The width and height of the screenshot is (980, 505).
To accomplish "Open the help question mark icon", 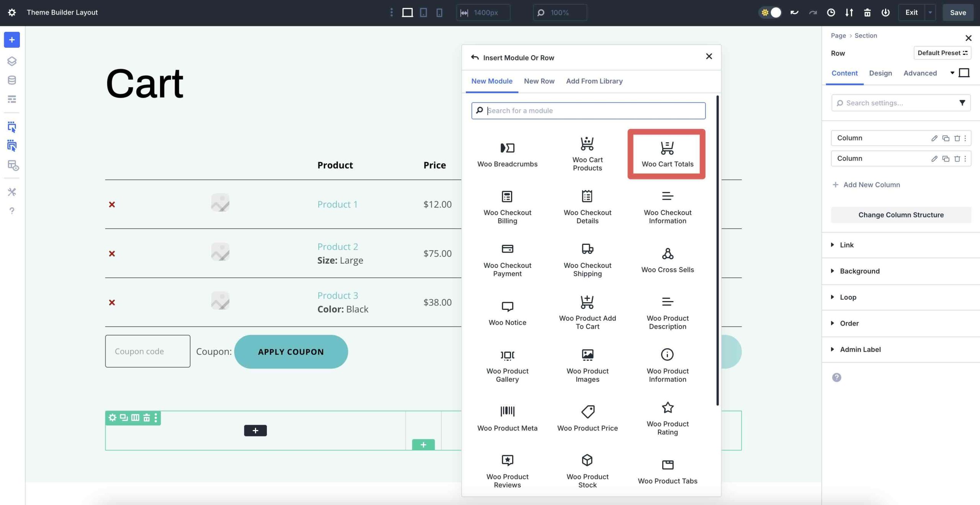I will tap(12, 211).
